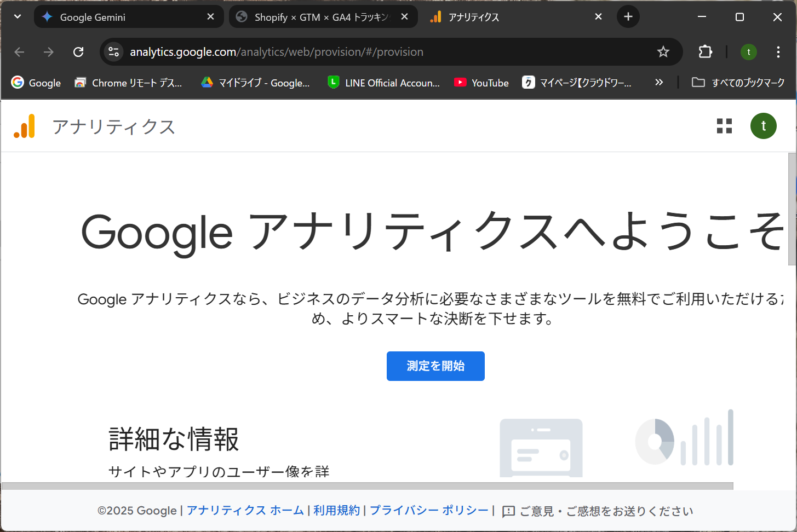Open the green account avatar in Analytics header
This screenshot has height=532, width=797.
point(763,126)
